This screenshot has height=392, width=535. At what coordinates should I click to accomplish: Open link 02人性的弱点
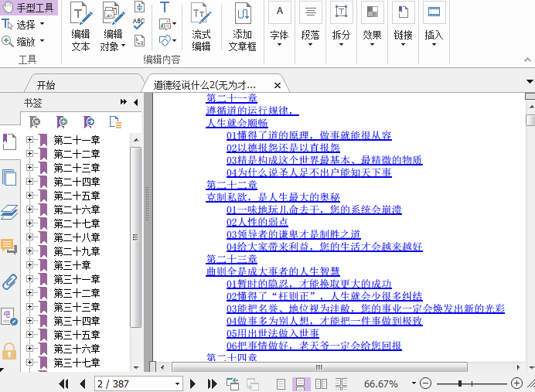(257, 222)
